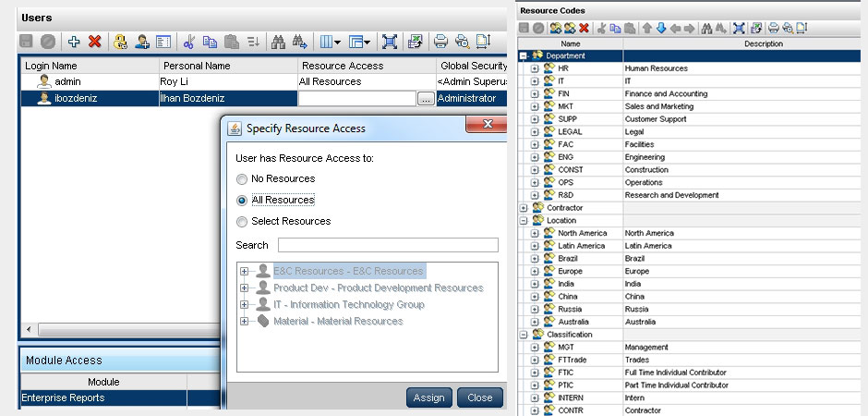Click the scissors Cut icon in Users toolbar
The height and width of the screenshot is (416, 868).
[189, 42]
